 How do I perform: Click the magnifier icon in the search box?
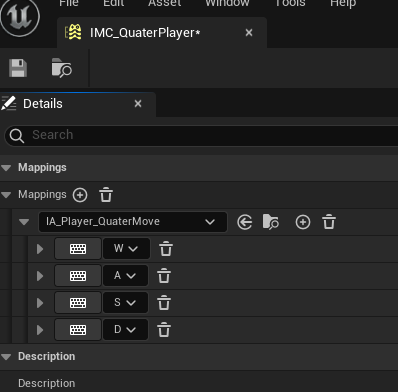point(17,136)
